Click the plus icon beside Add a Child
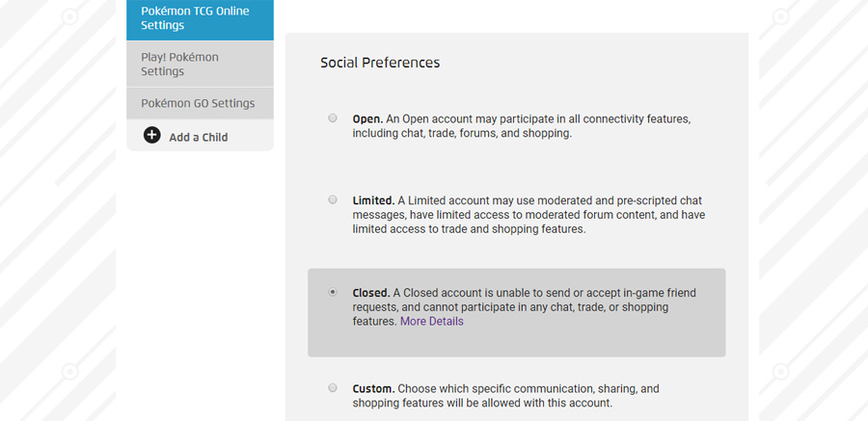 (152, 135)
